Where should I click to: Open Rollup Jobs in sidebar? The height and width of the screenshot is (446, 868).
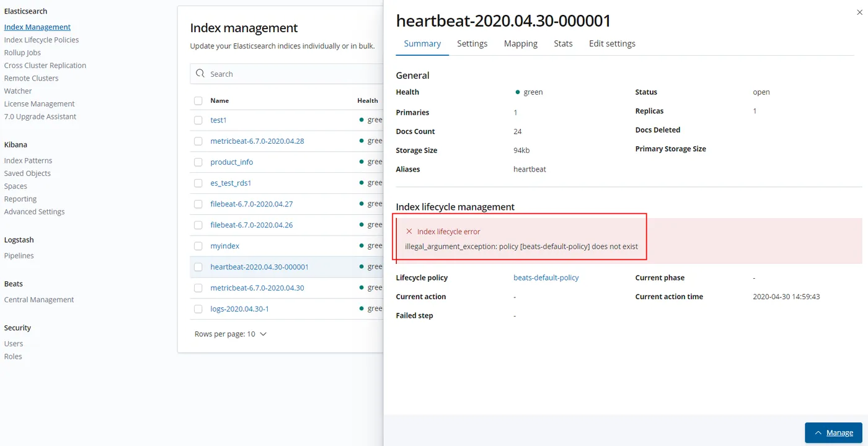22,53
